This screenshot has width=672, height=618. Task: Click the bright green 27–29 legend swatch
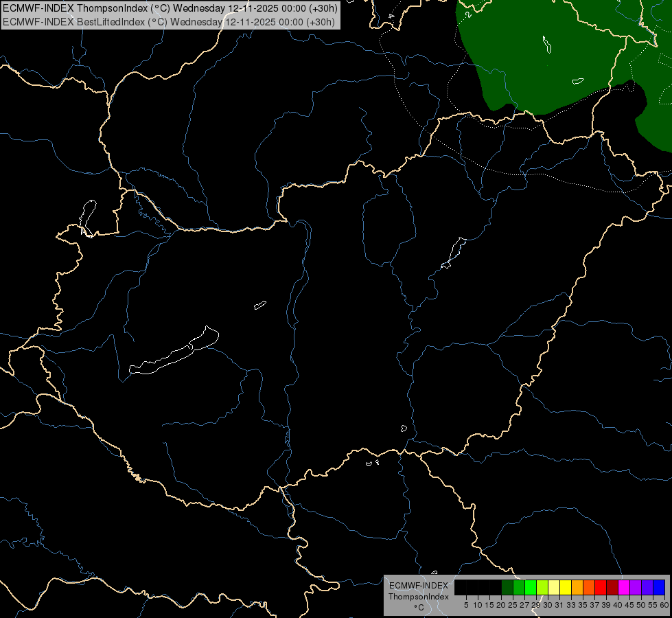(531, 587)
